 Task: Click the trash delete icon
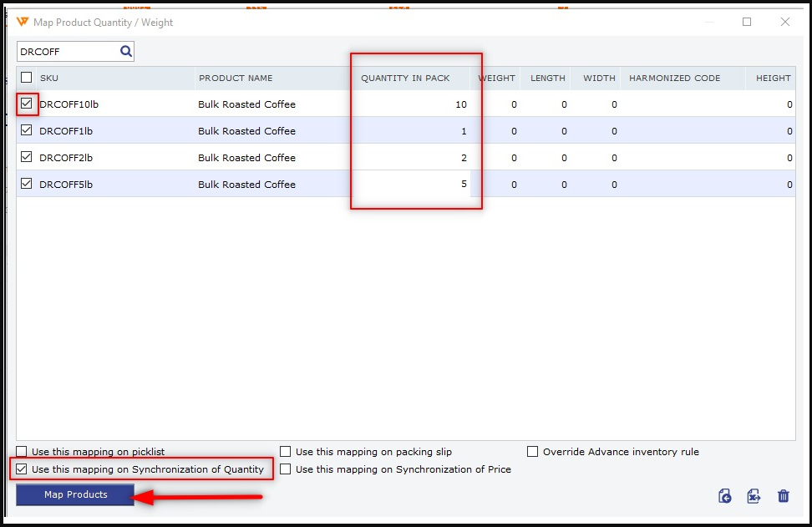point(784,496)
